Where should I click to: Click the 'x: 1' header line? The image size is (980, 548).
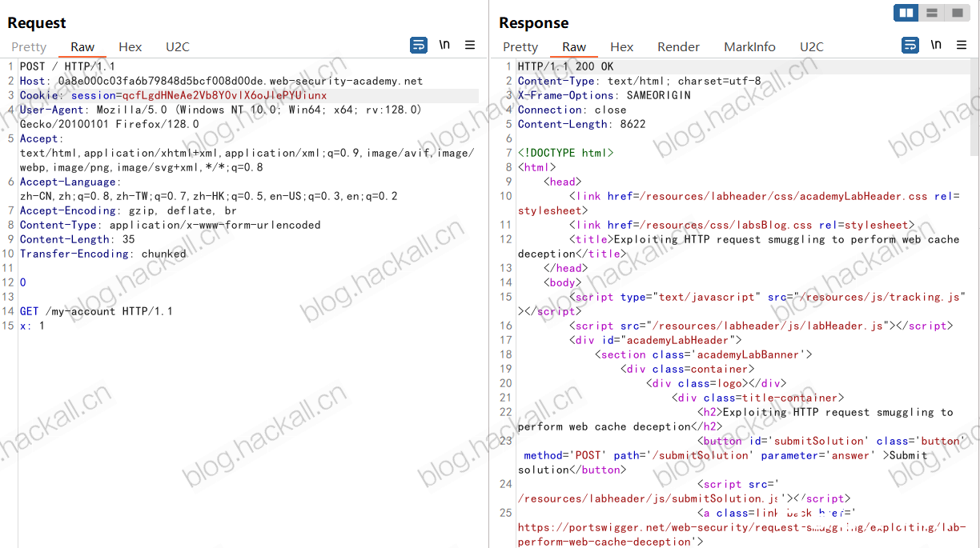[33, 326]
